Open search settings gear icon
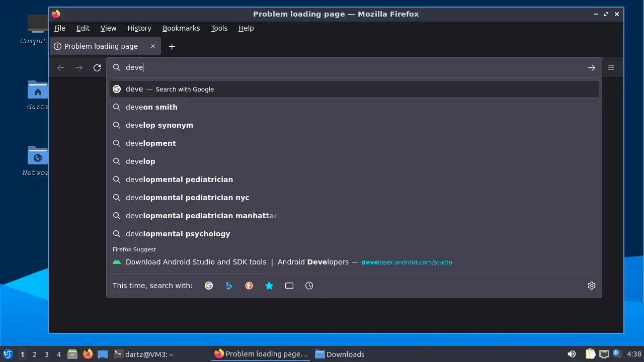Screen dimensions: 644x362 [x=592, y=286]
